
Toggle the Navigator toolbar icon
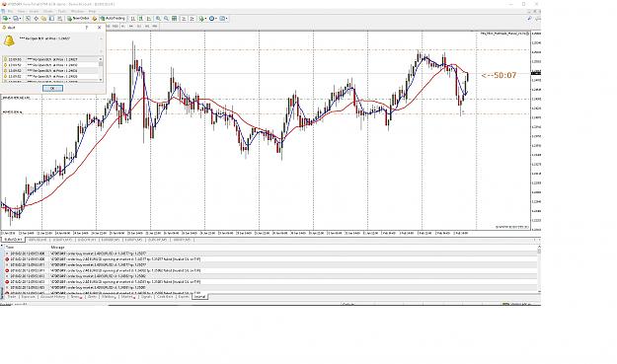point(43,19)
